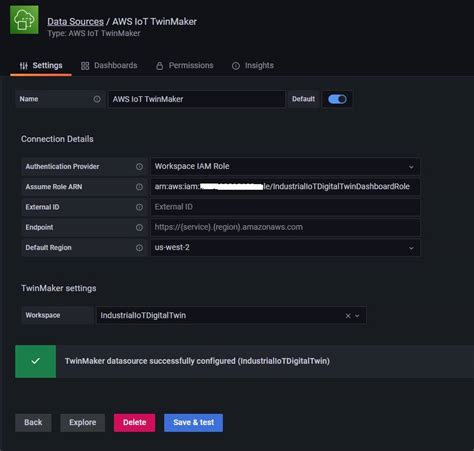
Task: Open the Authentication Provider dropdown
Action: (x=285, y=166)
